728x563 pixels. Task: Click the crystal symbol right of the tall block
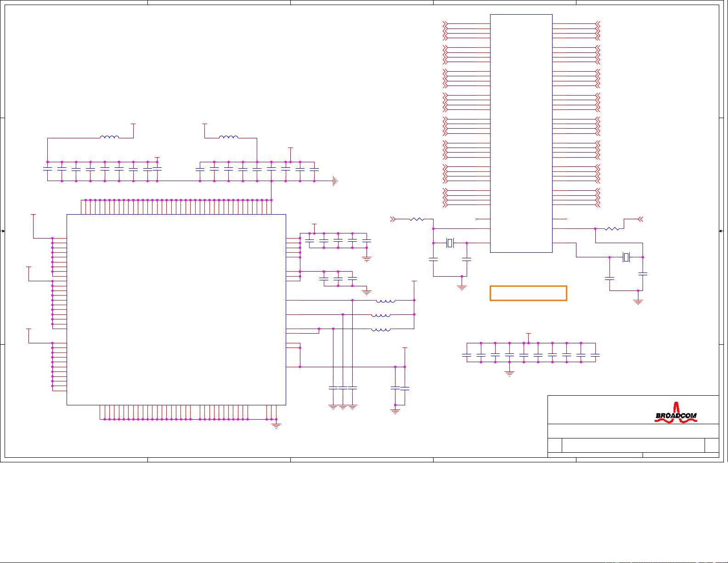[x=626, y=257]
